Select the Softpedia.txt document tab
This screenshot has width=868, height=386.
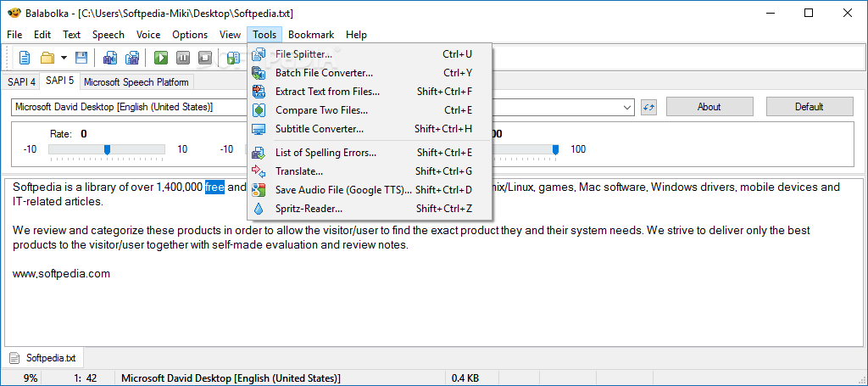click(44, 358)
